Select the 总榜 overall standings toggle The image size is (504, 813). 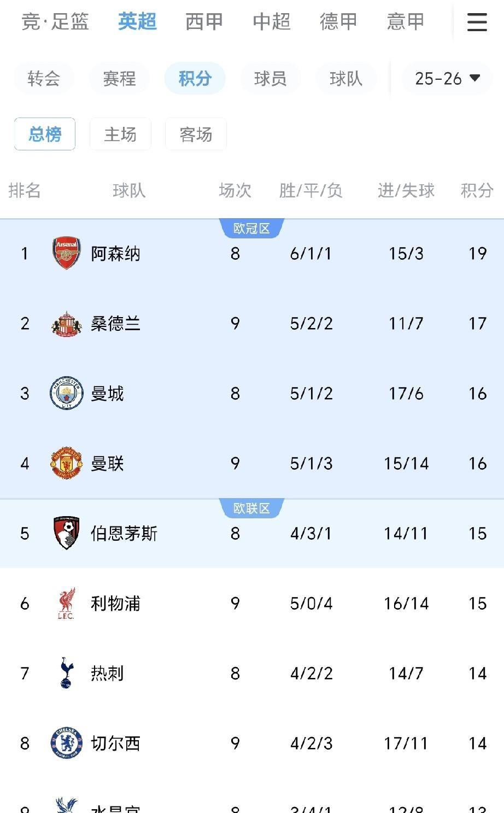point(45,134)
